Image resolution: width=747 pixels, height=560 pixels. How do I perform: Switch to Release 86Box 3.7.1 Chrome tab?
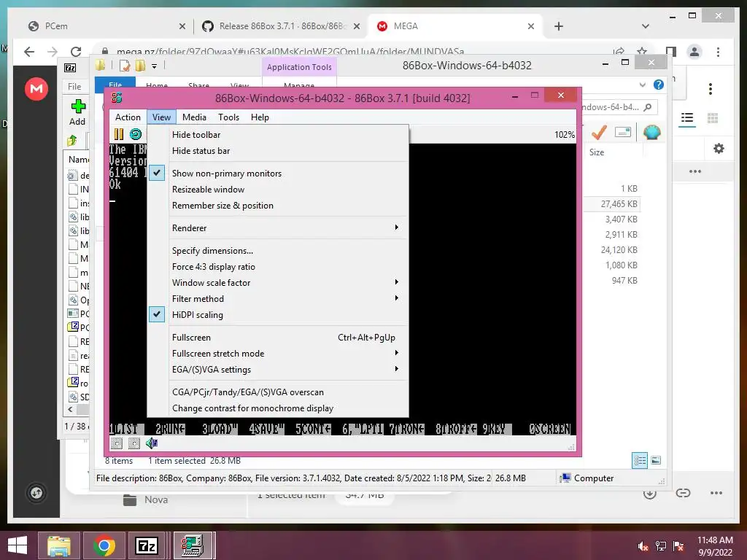pyautogui.click(x=280, y=26)
